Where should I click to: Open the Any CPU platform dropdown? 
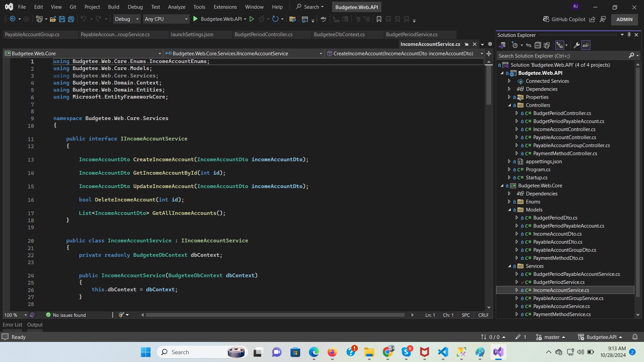pos(186,19)
